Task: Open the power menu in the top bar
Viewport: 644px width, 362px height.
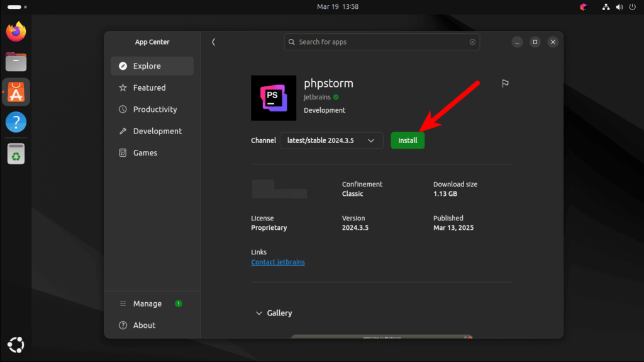Action: coord(633,7)
